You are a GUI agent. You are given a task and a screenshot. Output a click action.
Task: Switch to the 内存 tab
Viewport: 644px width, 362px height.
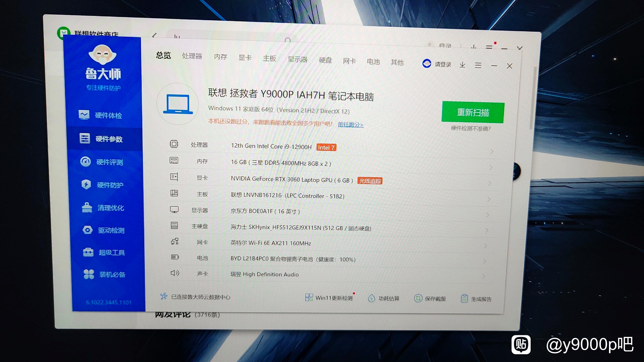[x=221, y=57]
